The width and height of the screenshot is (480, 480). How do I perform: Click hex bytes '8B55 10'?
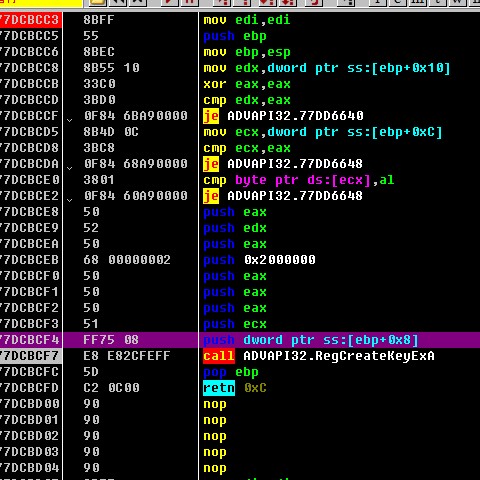click(x=111, y=68)
